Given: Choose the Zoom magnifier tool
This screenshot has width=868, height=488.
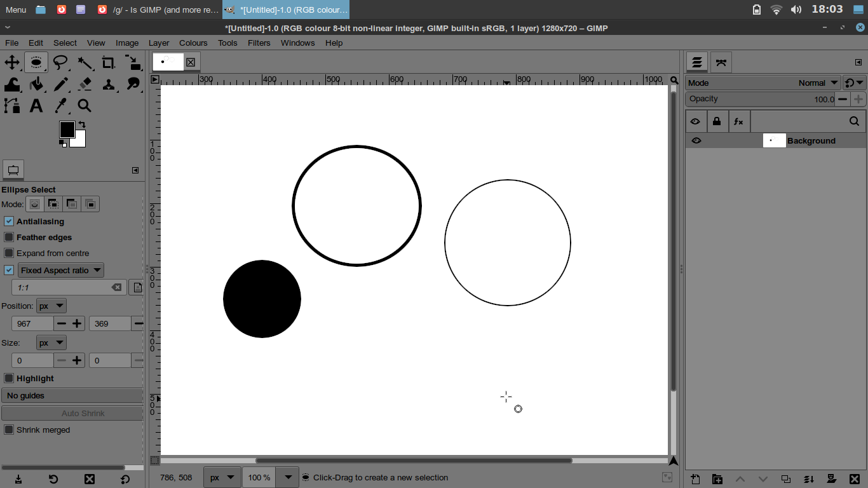Looking at the screenshot, I should tap(85, 105).
